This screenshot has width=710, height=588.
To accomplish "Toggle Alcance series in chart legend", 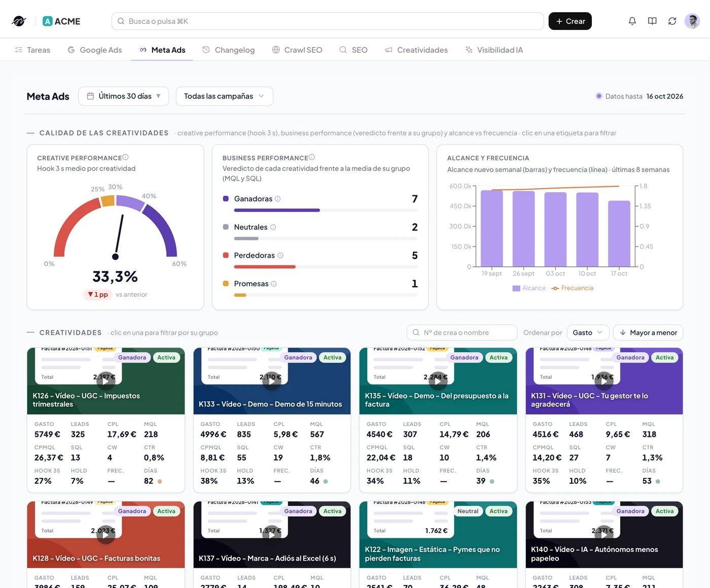I will click(529, 288).
